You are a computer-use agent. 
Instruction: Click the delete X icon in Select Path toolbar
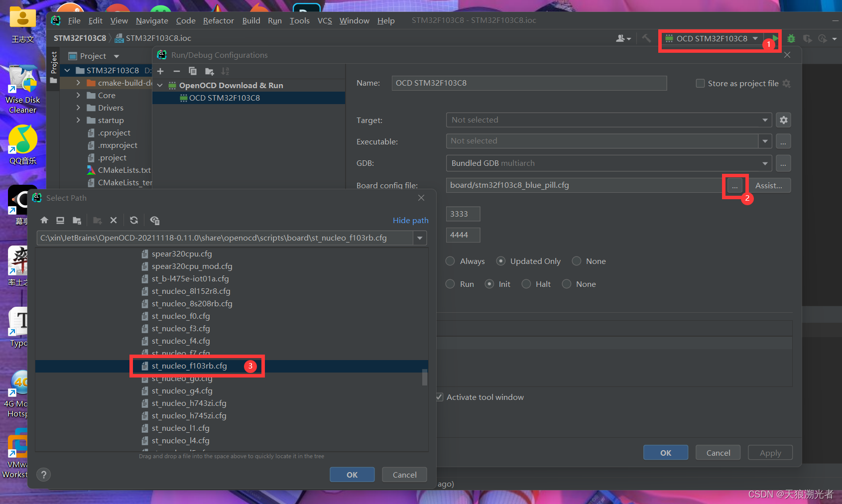tap(114, 220)
